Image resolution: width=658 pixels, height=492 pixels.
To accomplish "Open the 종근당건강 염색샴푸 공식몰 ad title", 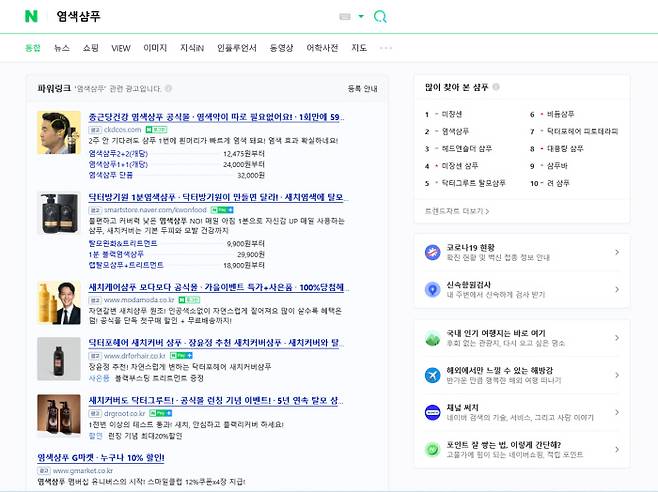I will 216,117.
